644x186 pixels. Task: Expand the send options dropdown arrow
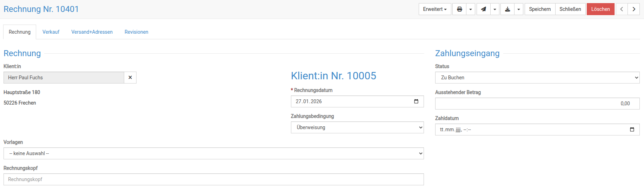495,9
